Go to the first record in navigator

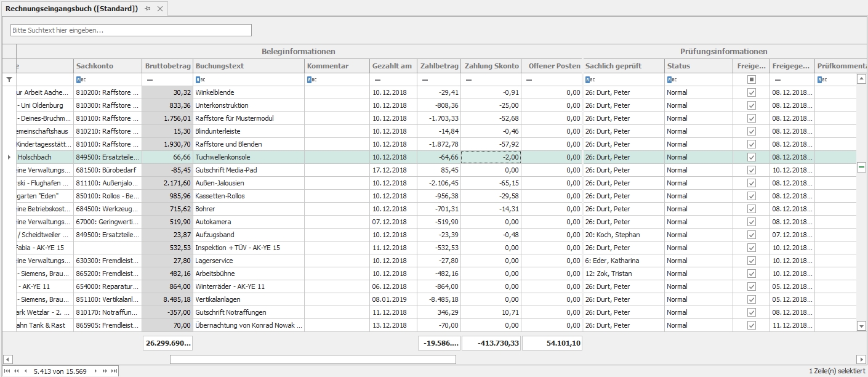point(7,371)
